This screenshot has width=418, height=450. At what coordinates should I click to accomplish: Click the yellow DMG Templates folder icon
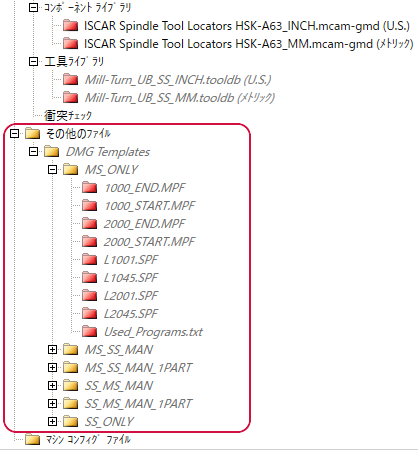52,152
